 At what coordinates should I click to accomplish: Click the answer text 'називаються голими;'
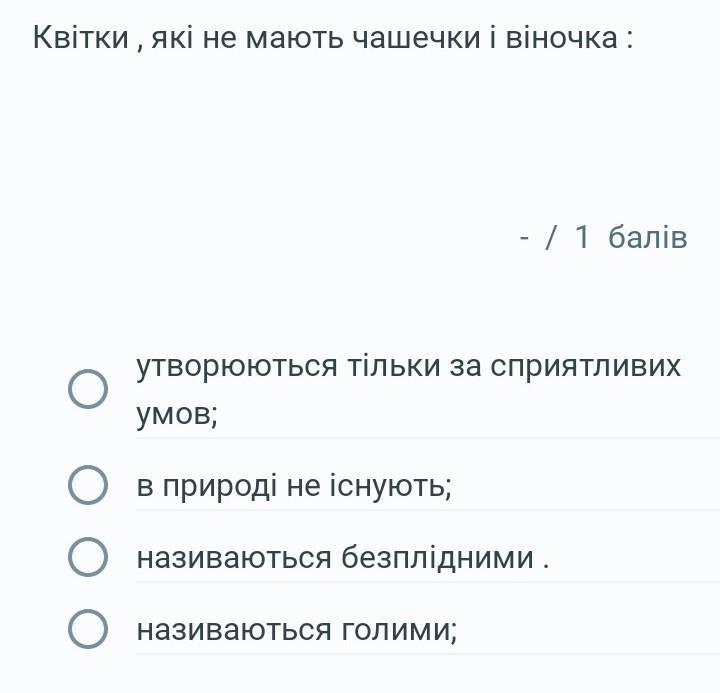pyautogui.click(x=297, y=629)
